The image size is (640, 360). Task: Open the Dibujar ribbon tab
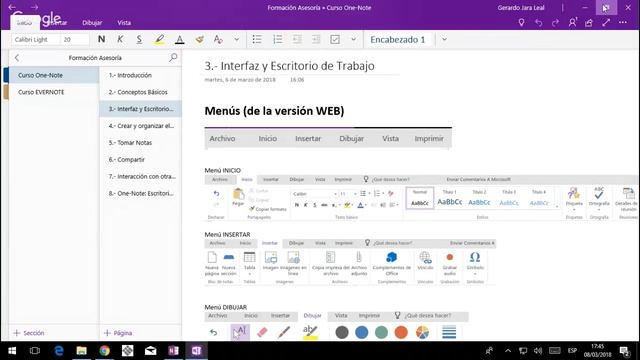click(x=92, y=23)
